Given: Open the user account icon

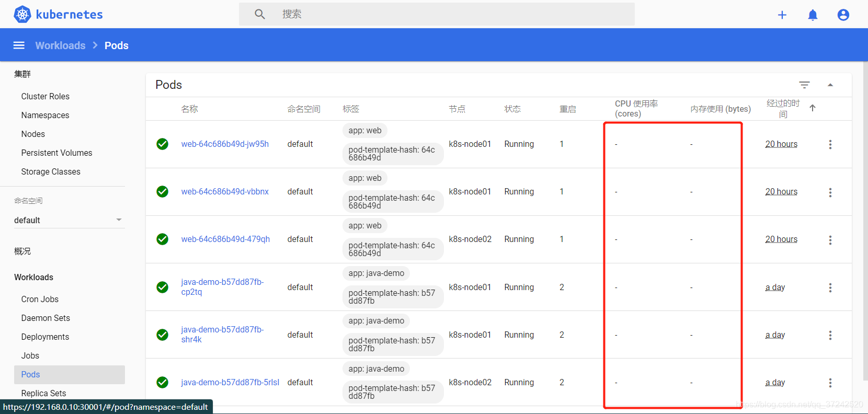Looking at the screenshot, I should 843,15.
